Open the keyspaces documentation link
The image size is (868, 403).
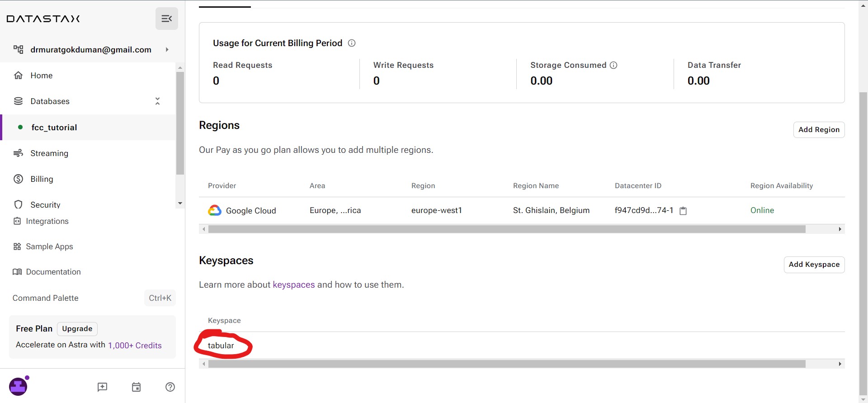point(293,284)
